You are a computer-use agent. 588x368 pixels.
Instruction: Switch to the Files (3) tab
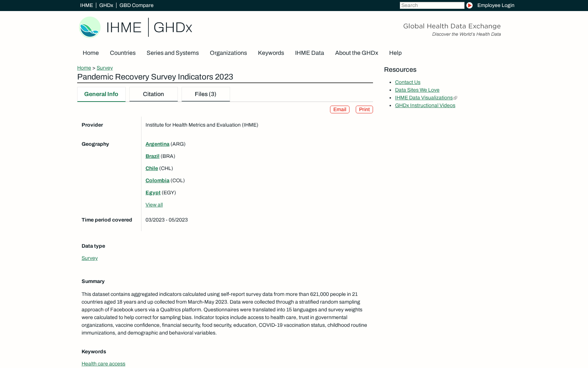pyautogui.click(x=206, y=94)
